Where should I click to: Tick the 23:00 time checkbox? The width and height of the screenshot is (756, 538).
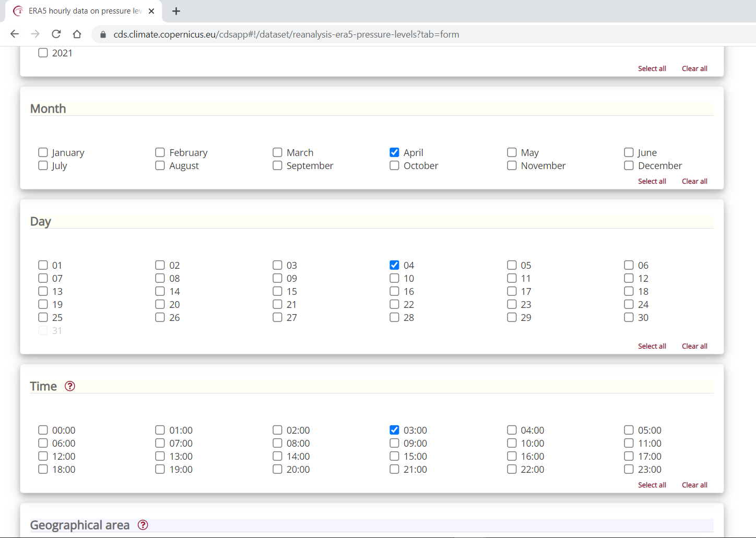click(629, 469)
